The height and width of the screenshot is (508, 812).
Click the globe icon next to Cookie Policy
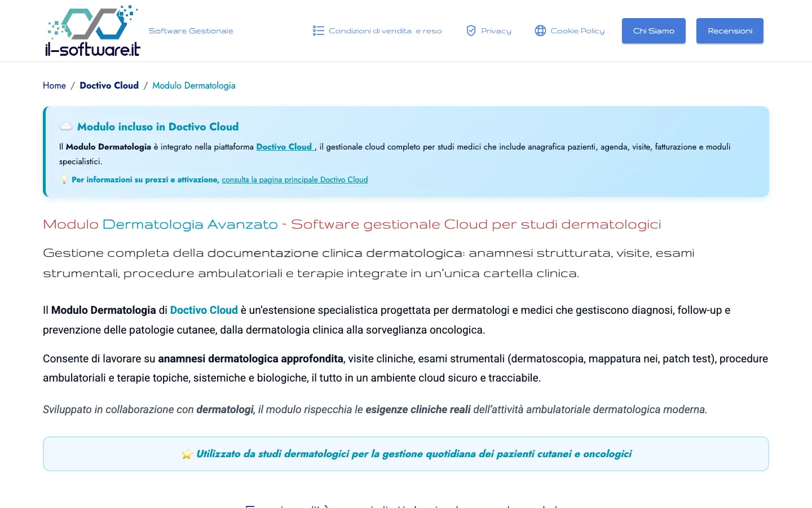(540, 30)
